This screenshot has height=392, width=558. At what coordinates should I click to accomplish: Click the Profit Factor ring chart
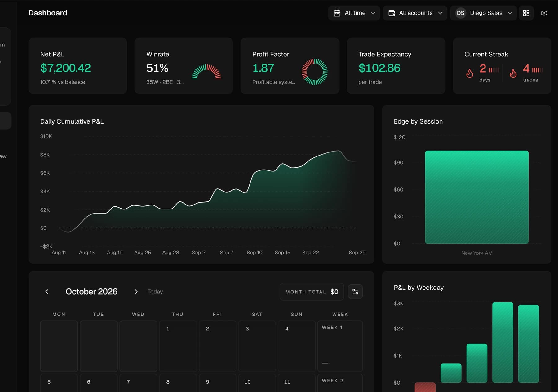click(315, 72)
